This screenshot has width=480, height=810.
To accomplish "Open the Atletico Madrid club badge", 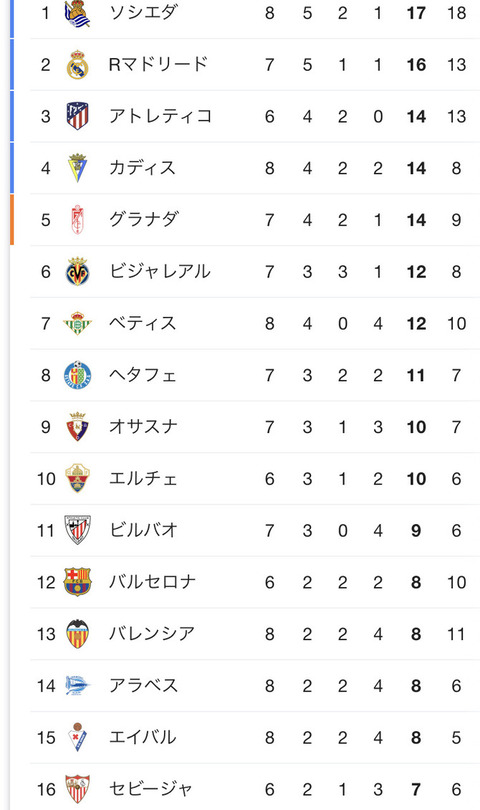I will (78, 116).
